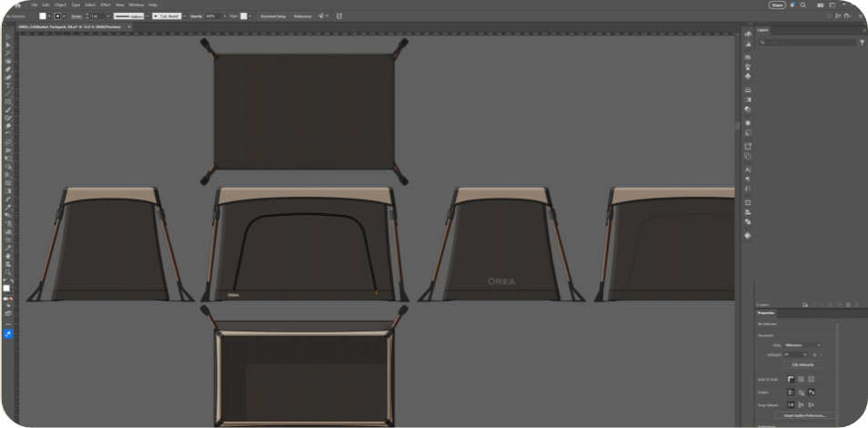
Task: Toggle rulers in Ruler & Grids
Action: coord(790,379)
